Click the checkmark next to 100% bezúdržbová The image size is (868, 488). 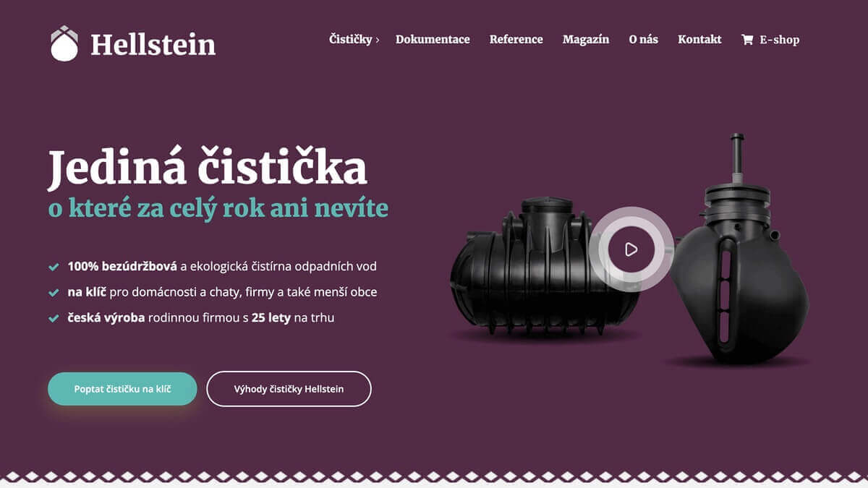pyautogui.click(x=54, y=267)
